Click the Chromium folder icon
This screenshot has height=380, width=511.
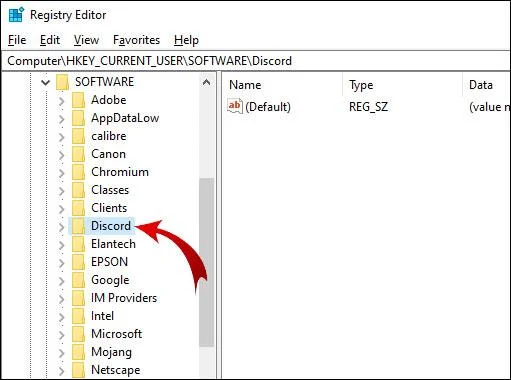[78, 172]
